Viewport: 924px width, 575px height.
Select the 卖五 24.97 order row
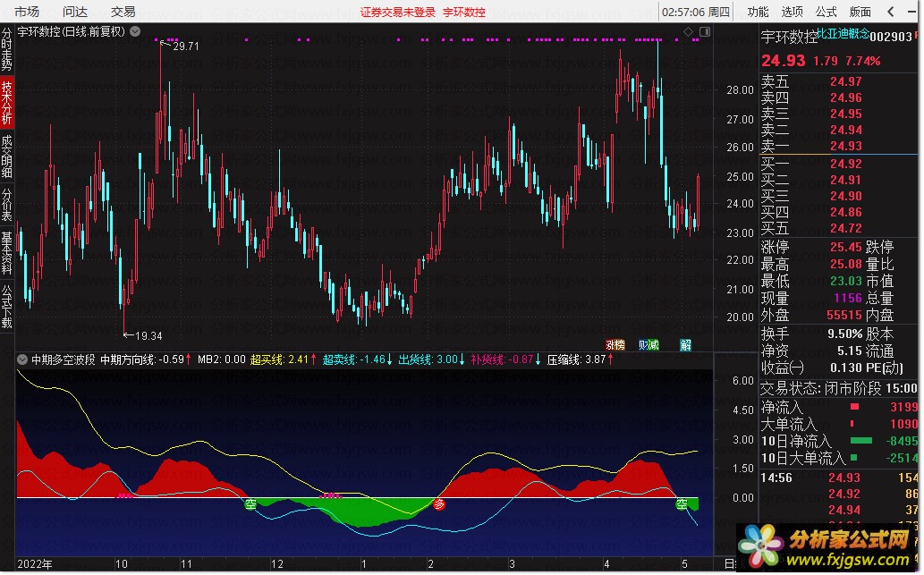[x=838, y=81]
